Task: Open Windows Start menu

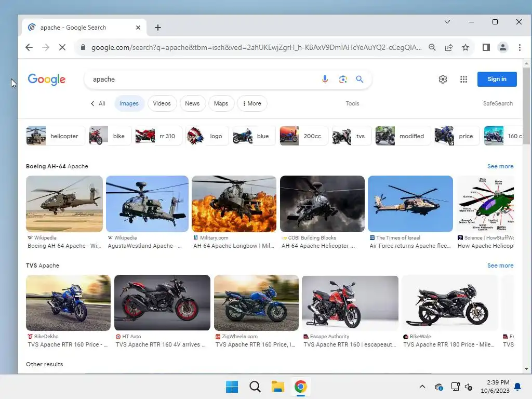Action: coord(232,387)
